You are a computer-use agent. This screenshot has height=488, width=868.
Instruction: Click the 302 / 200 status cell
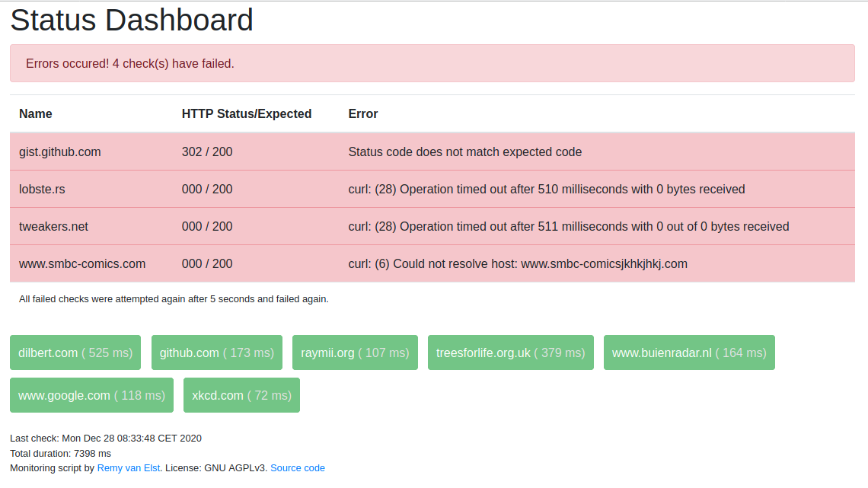[207, 152]
